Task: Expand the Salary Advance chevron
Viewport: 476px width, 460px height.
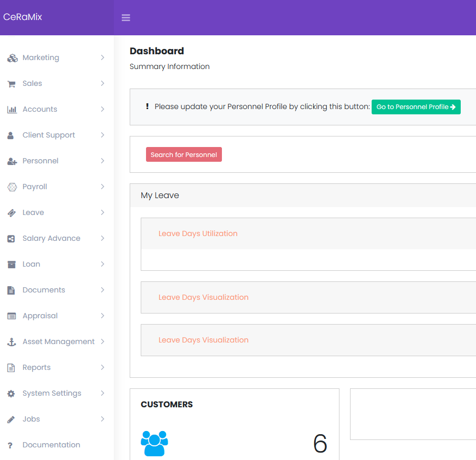Action: pyautogui.click(x=103, y=238)
